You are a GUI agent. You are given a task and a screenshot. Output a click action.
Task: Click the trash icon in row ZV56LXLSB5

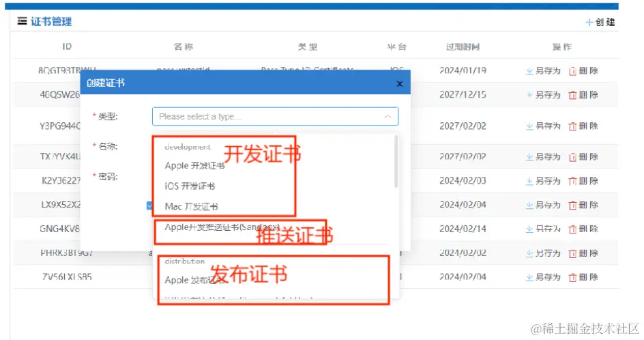572,278
